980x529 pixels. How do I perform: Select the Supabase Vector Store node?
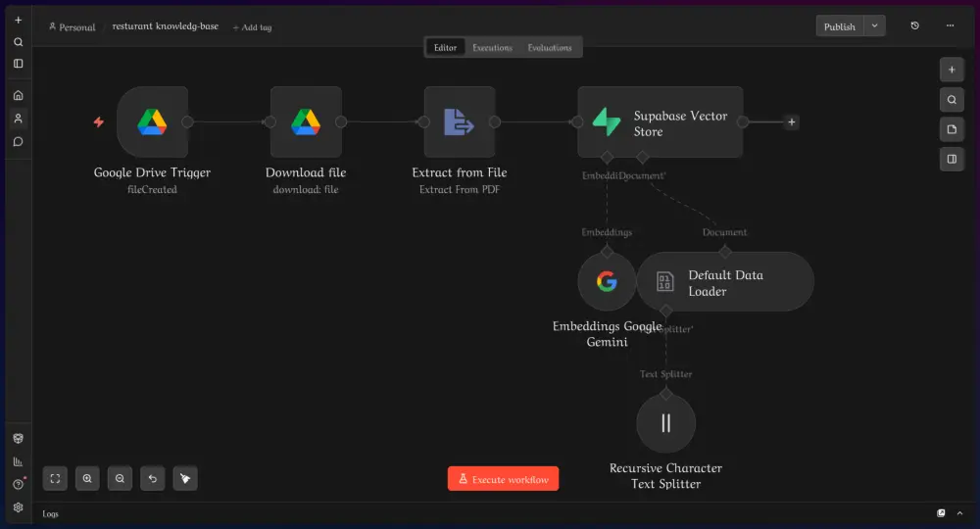[660, 121]
